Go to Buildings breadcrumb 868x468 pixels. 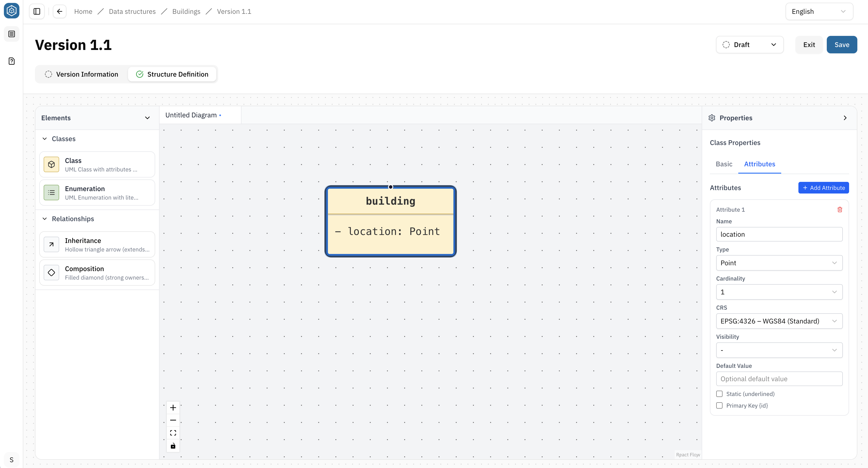pos(186,11)
